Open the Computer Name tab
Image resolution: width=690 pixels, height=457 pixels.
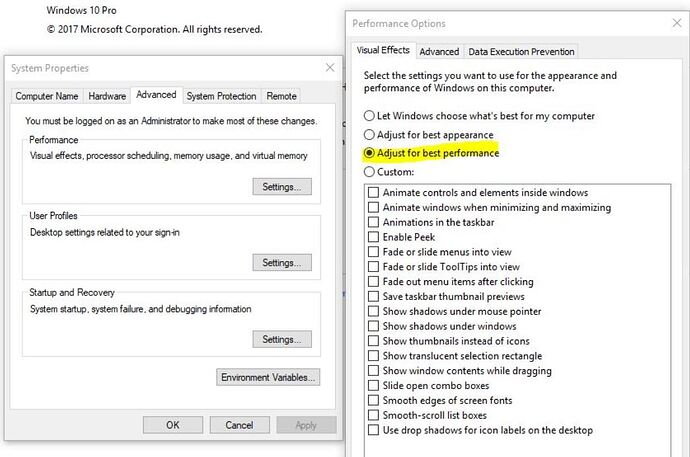coord(46,96)
